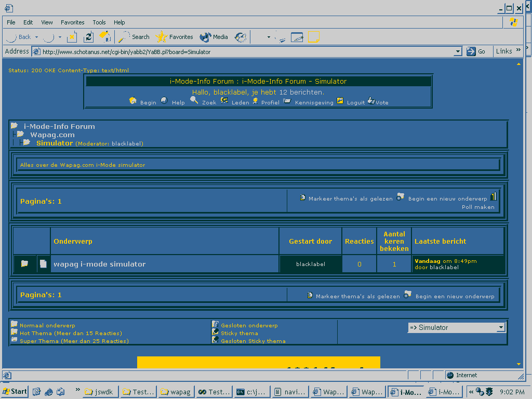Click the Zoek forum search link
532x399 pixels.
tap(209, 102)
